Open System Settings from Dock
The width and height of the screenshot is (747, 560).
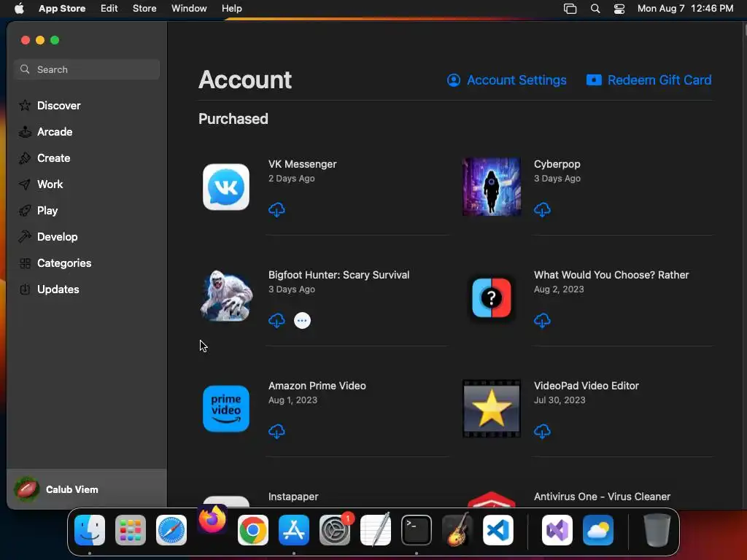[x=335, y=530]
